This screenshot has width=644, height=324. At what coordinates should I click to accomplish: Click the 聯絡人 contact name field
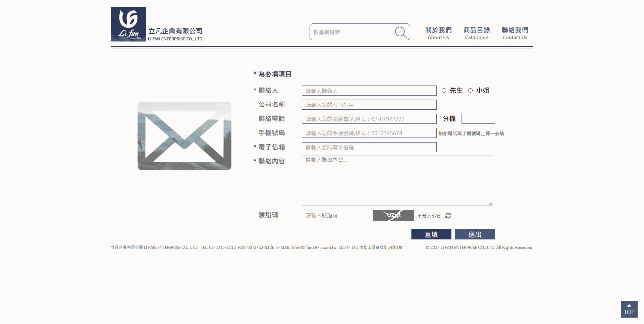[x=369, y=90]
